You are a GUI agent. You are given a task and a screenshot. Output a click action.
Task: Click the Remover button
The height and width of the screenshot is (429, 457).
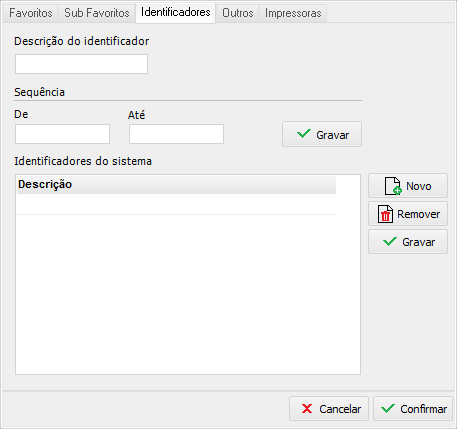[408, 214]
